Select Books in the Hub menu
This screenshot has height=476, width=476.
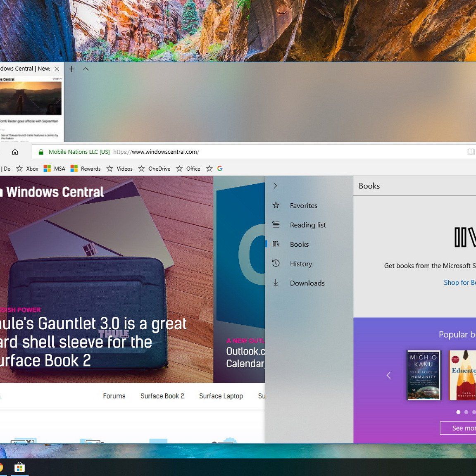[309, 244]
